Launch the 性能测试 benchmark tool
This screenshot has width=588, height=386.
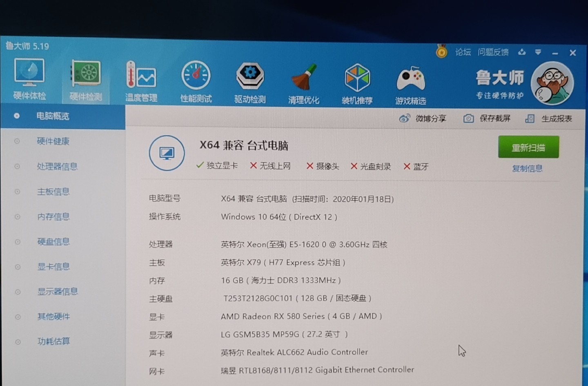coord(196,80)
